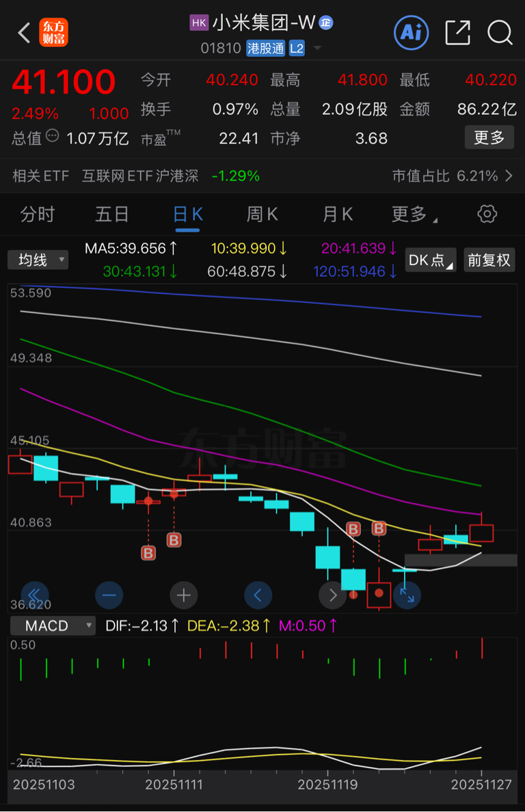Tap the 20251119 date marker
Viewport: 525px width, 812px height.
(327, 785)
